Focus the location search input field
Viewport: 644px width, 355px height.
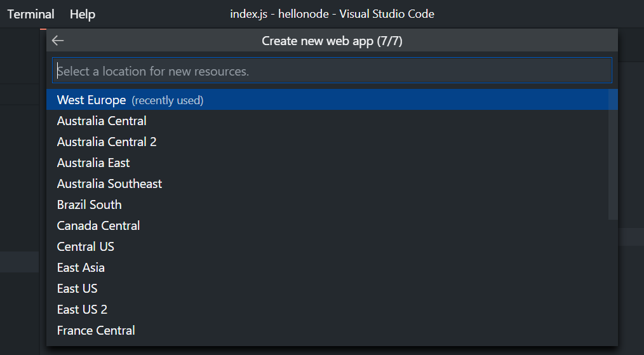[332, 70]
